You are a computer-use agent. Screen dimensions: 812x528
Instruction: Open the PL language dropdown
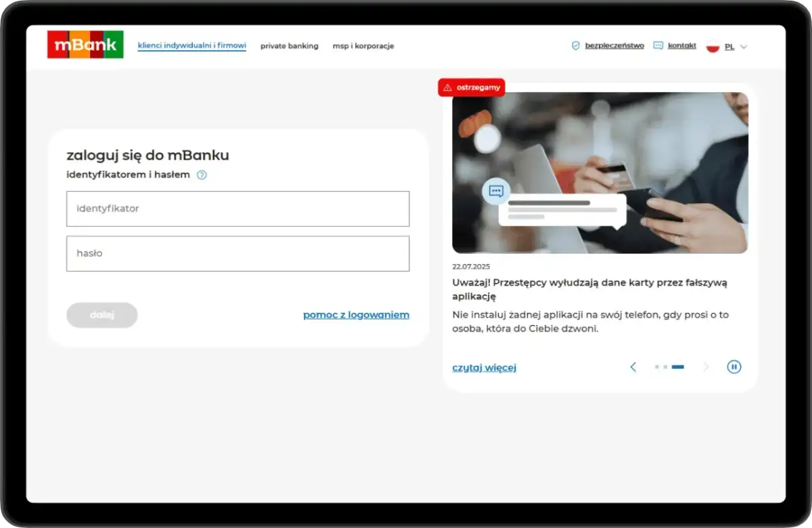point(729,47)
